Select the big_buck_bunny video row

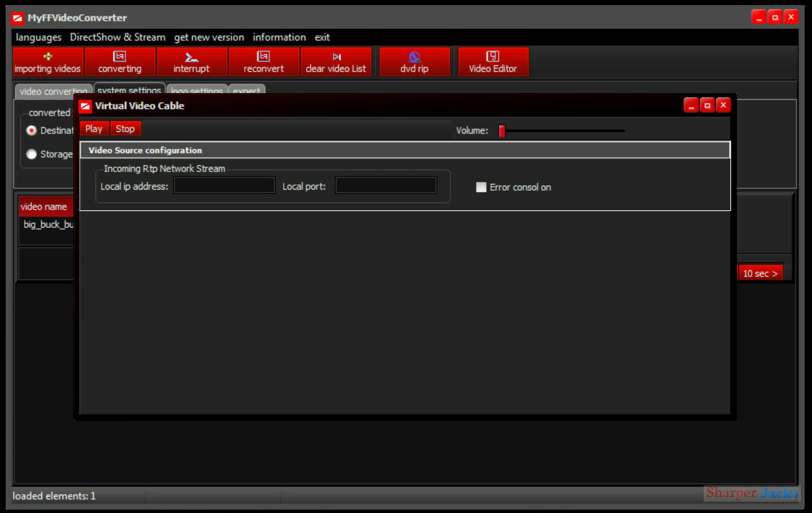48,225
